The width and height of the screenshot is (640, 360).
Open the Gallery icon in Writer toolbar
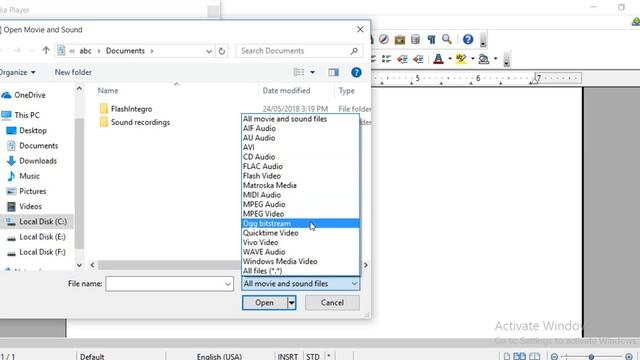click(400, 40)
